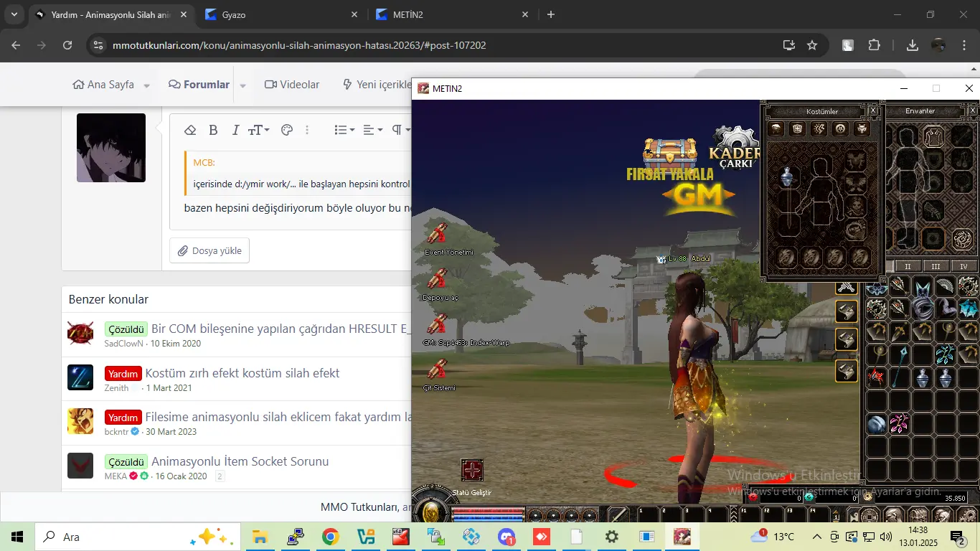Viewport: 980px width, 551px height.
Task: Select the pink flower inventory item
Action: [x=900, y=423]
